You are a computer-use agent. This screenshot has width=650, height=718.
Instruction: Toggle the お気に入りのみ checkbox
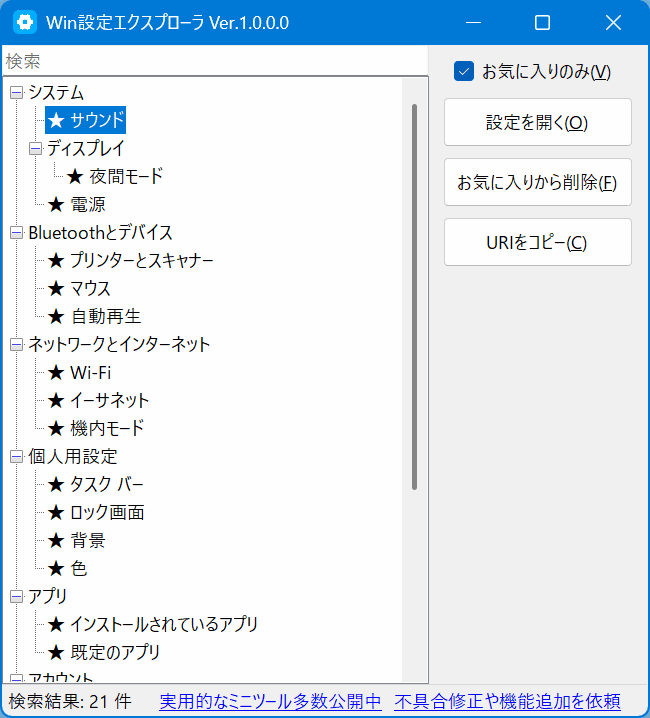[x=464, y=72]
